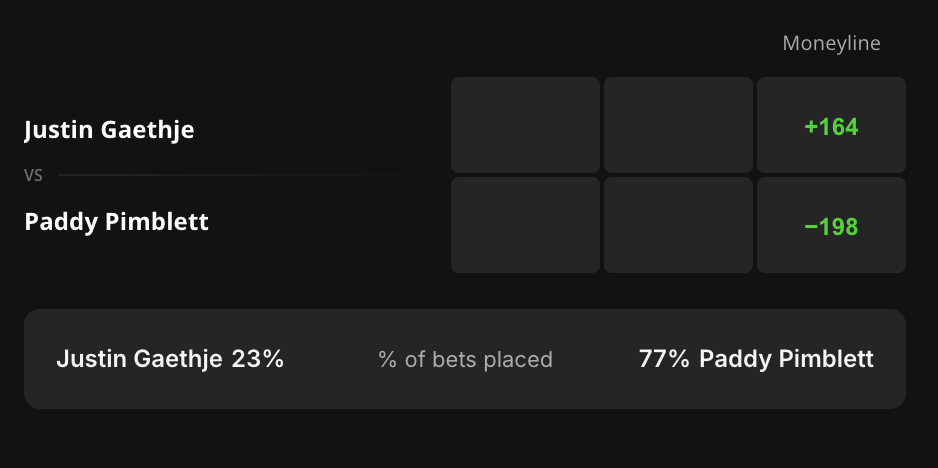Click the empty cell adjacent to the −198 odds
The height and width of the screenshot is (468, 938).
(678, 225)
